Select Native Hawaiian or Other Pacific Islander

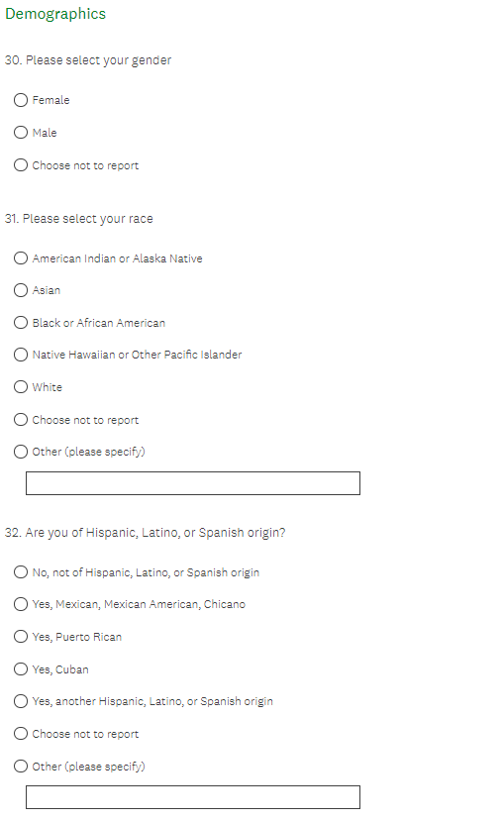pos(21,355)
